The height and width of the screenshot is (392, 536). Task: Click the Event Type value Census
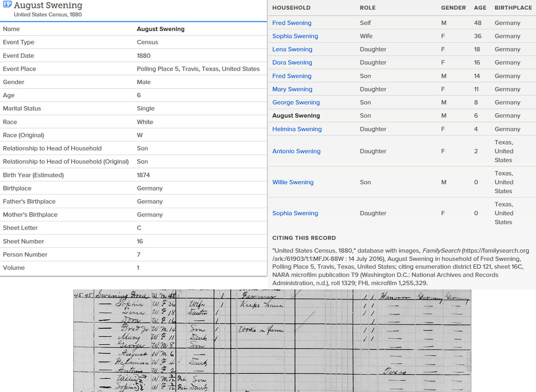(x=147, y=42)
